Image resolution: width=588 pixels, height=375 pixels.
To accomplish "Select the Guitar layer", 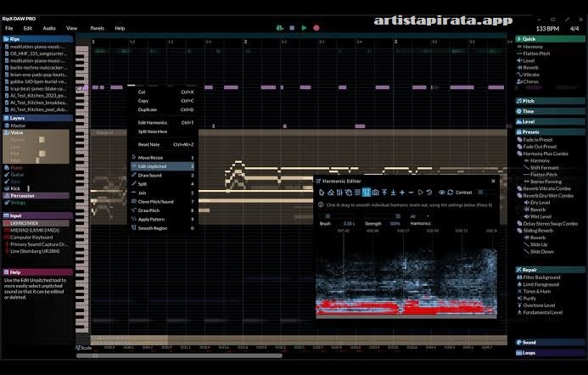I will coord(17,175).
